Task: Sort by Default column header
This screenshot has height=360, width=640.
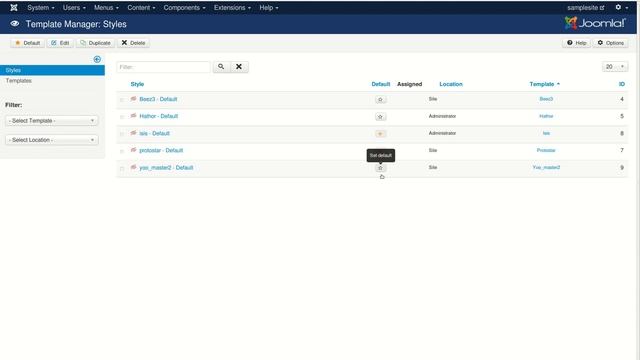Action: (380, 84)
